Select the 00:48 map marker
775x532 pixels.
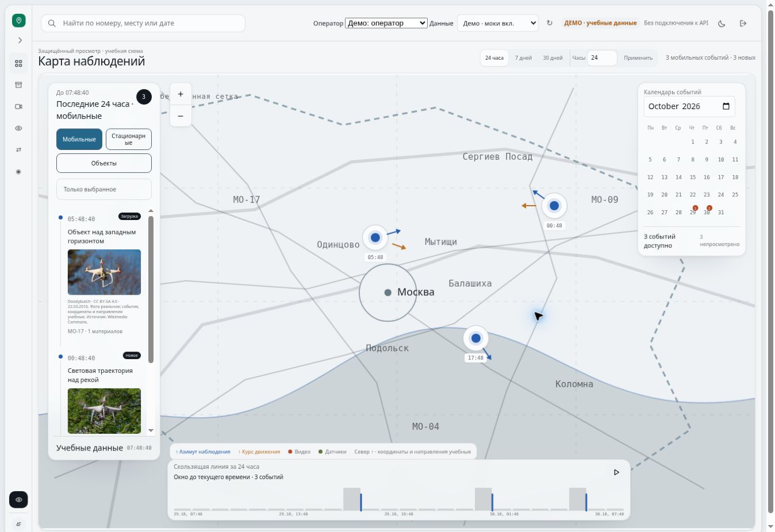pyautogui.click(x=554, y=205)
